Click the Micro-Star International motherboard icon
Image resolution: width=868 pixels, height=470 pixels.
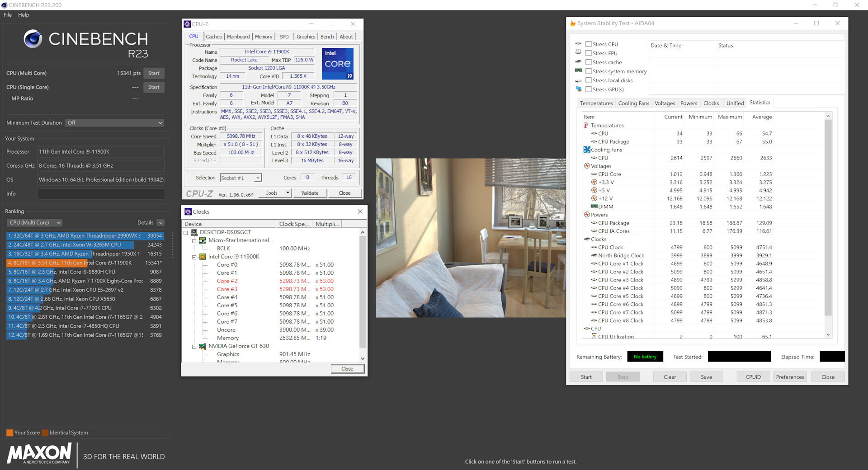coord(203,240)
